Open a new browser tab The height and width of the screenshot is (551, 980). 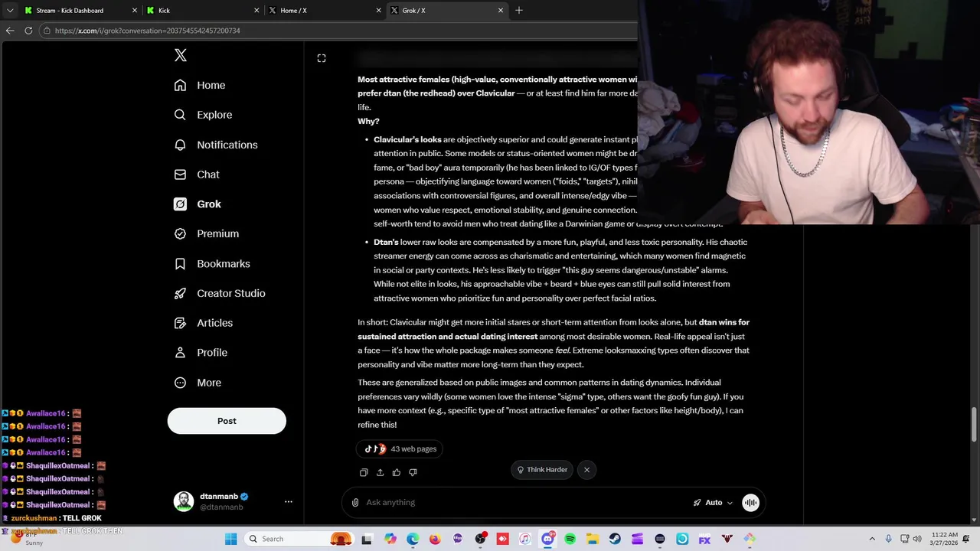click(519, 11)
